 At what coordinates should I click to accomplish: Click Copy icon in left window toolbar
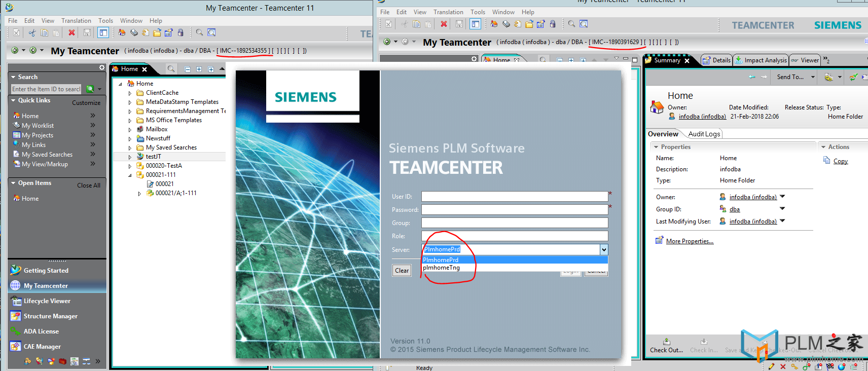[x=44, y=33]
